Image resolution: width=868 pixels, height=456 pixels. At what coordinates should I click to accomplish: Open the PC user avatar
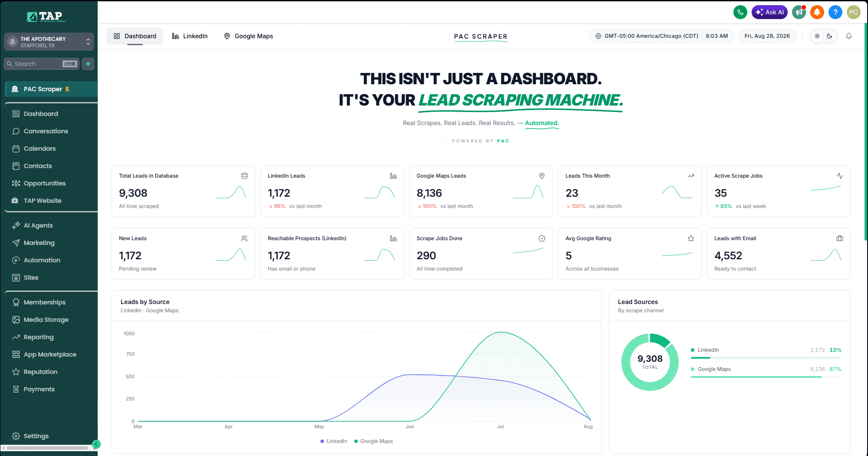[853, 12]
